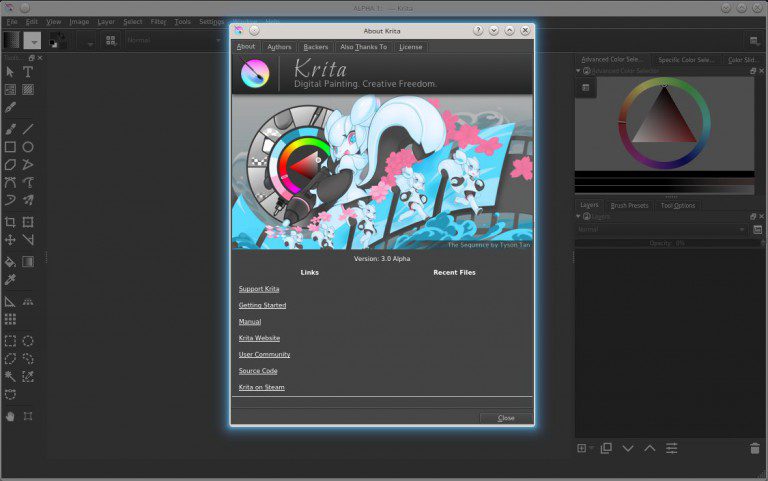
Task: Click the Support Krita link
Action: click(259, 289)
